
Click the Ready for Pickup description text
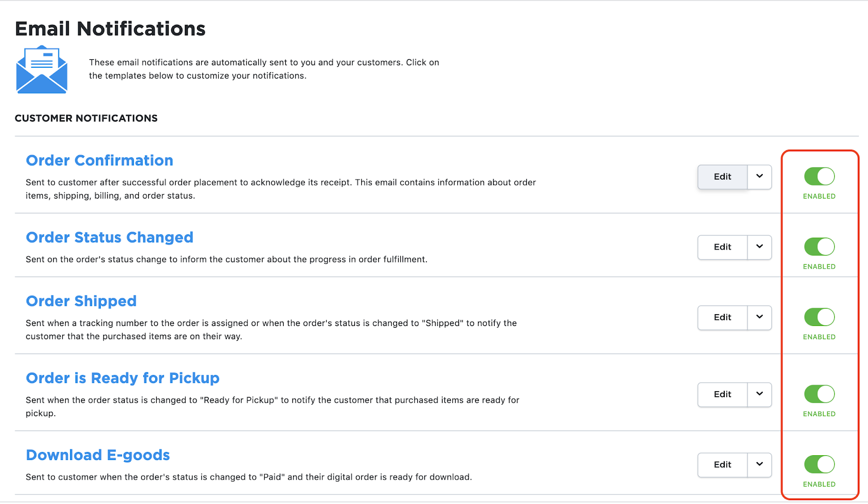(x=272, y=407)
